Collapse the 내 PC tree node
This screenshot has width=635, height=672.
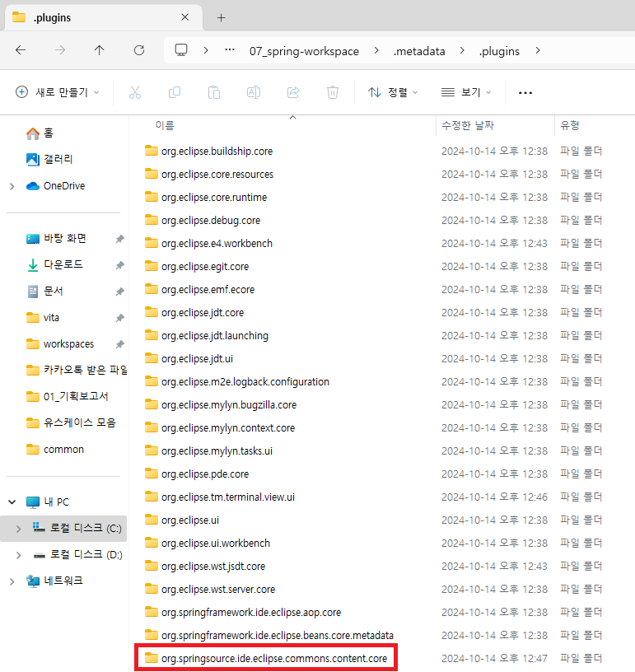[12, 502]
